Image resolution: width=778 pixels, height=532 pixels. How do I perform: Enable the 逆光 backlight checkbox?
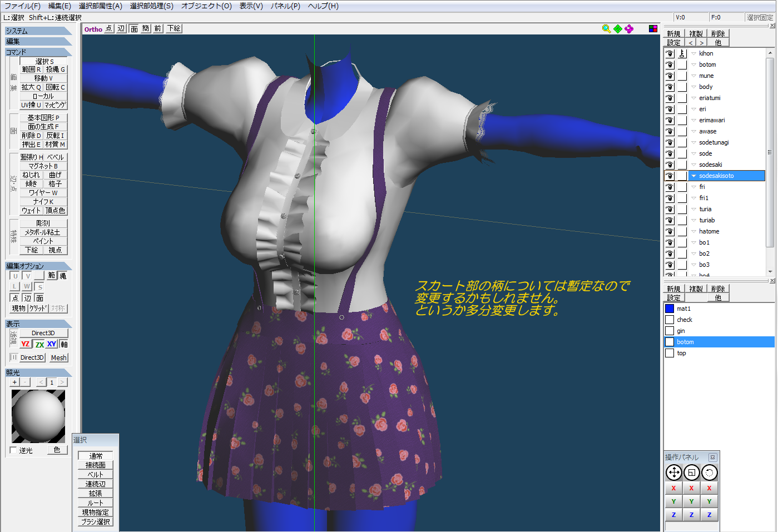point(13,450)
